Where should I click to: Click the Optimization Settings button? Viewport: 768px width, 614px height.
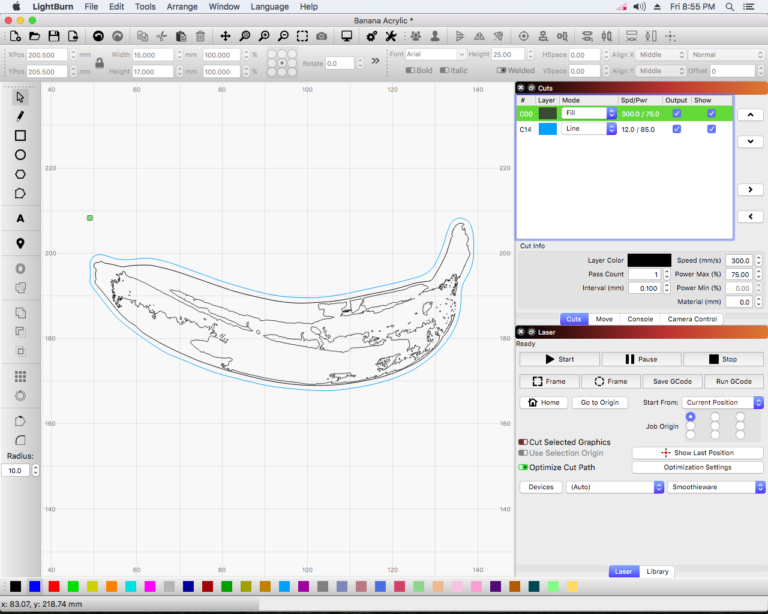click(x=697, y=467)
